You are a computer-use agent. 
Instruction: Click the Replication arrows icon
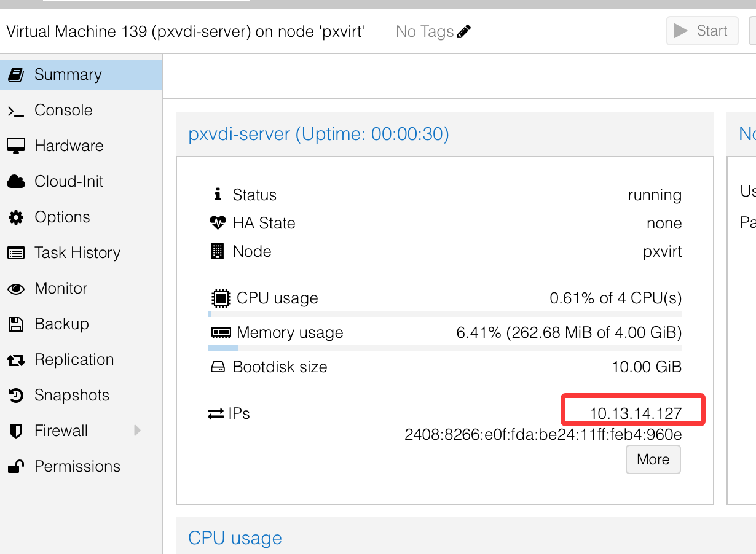pos(16,360)
